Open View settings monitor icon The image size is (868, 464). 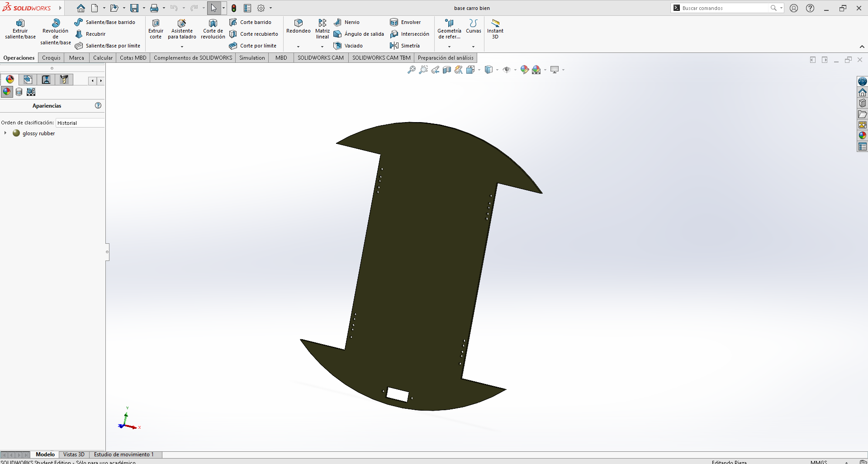pos(555,70)
